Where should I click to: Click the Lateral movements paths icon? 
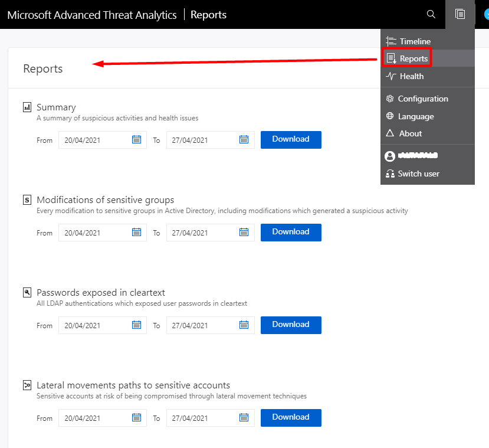tap(27, 385)
